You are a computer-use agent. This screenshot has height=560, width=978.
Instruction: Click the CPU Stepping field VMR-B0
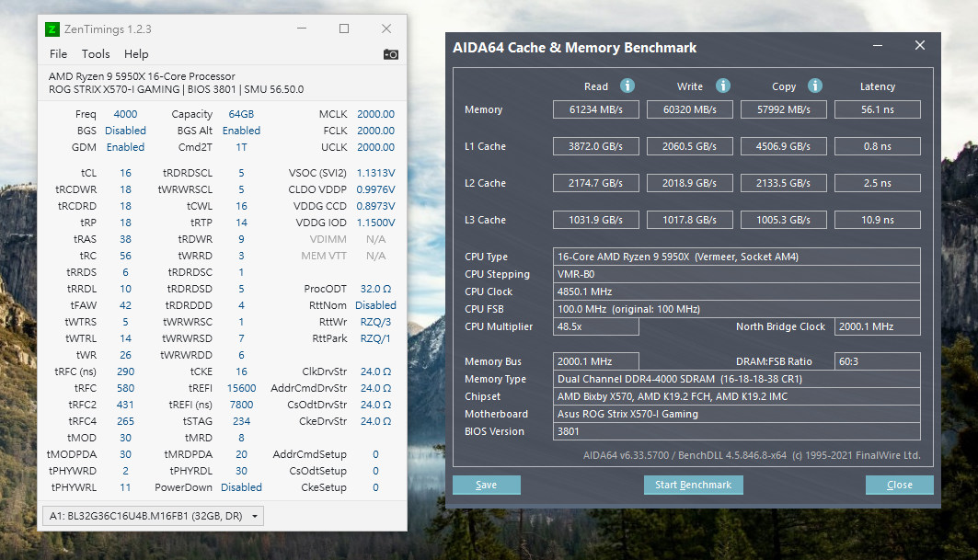[x=737, y=274]
